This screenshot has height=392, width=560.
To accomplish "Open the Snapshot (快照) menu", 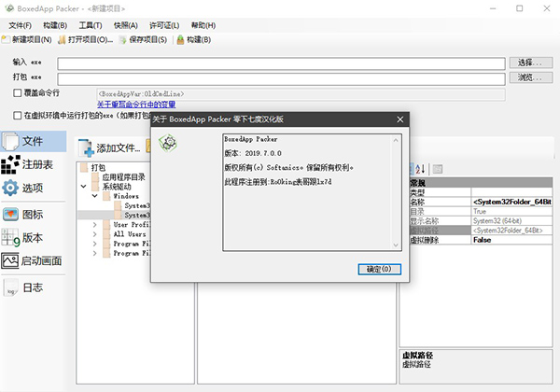I will tap(126, 25).
